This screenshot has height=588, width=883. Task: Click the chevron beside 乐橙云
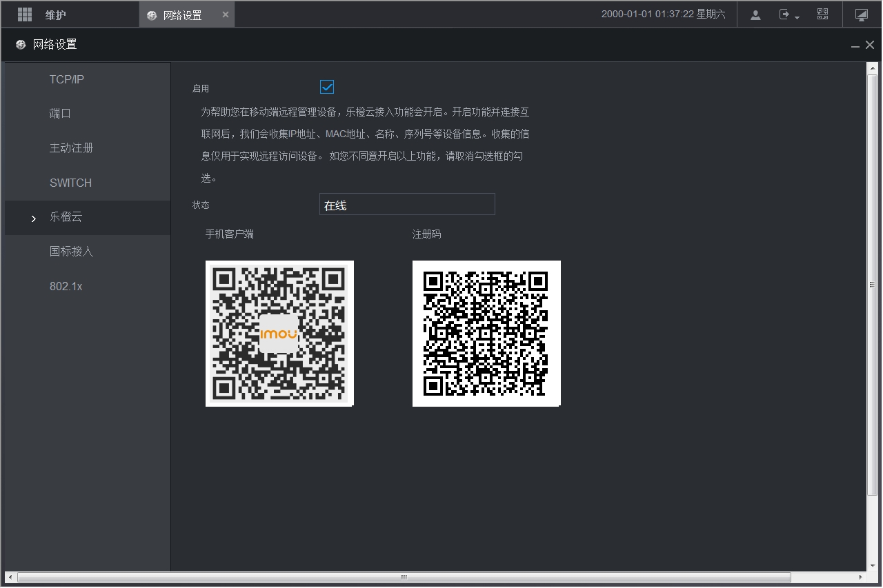pos(34,219)
